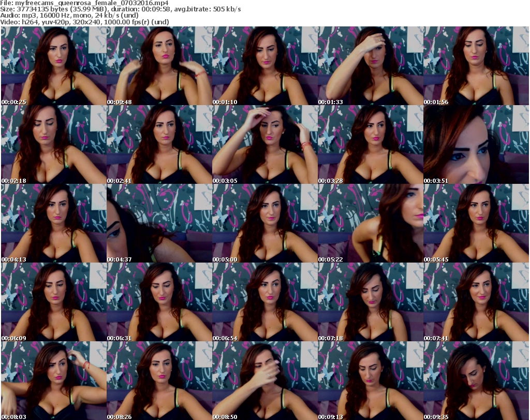Select the frame at 00:06:54
The height and width of the screenshot is (420, 530).
point(264,302)
